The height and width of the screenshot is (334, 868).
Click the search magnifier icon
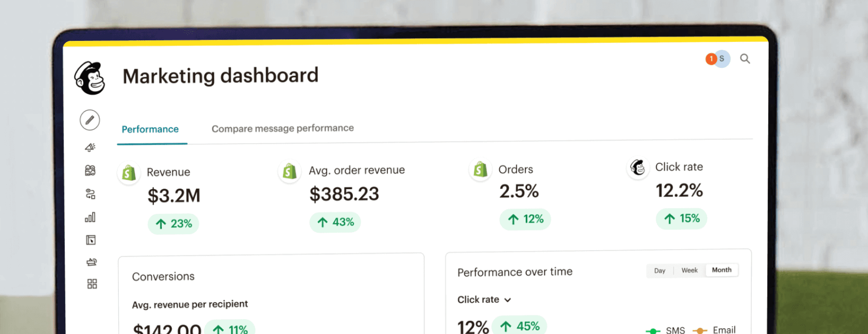pos(745,59)
